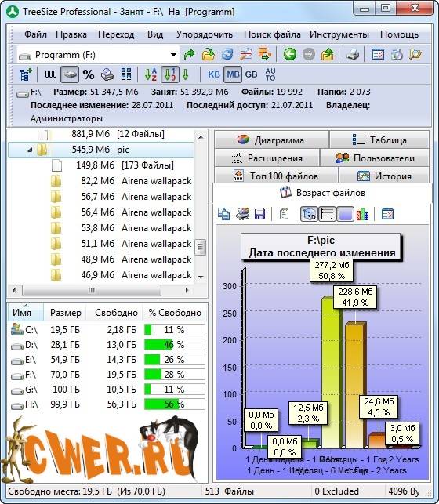The width and height of the screenshot is (439, 504).
Task: Open the Programm (F:) drive dropdown
Action: click(173, 55)
